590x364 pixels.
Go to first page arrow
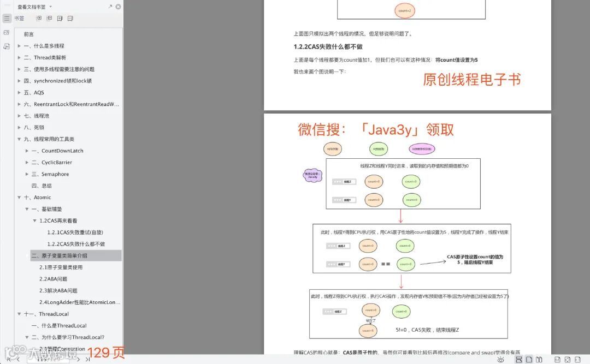tap(9, 360)
